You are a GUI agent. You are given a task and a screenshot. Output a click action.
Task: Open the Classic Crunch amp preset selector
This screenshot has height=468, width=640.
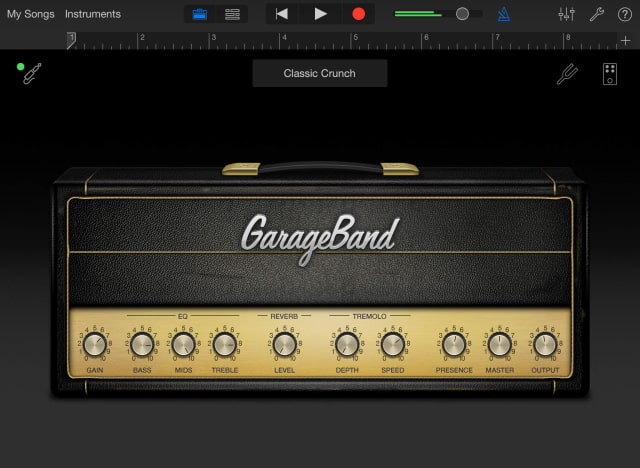click(319, 73)
